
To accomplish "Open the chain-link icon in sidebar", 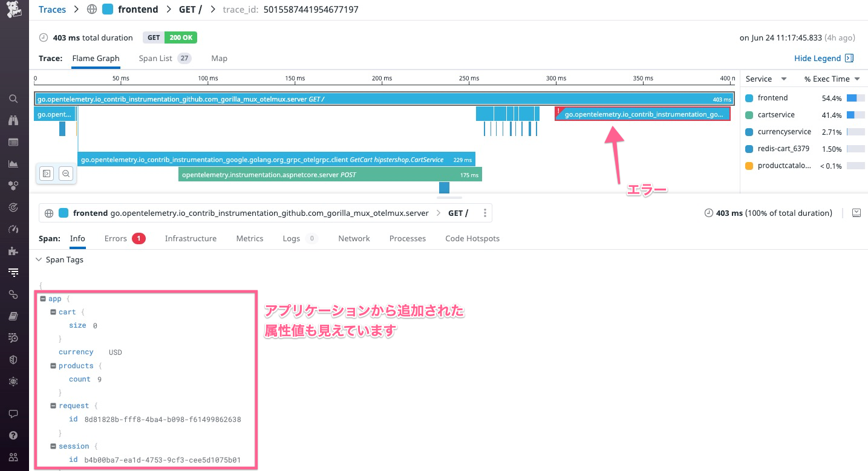I will coord(13,294).
